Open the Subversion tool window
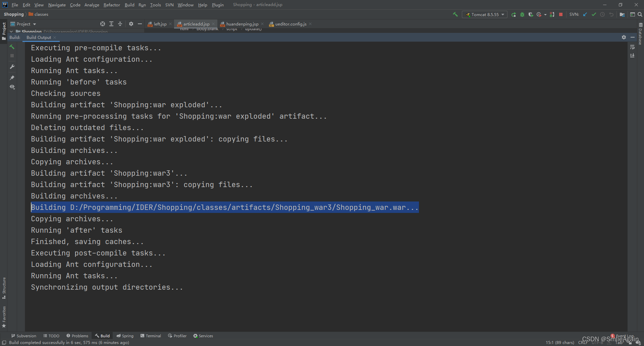The height and width of the screenshot is (346, 644). click(24, 336)
